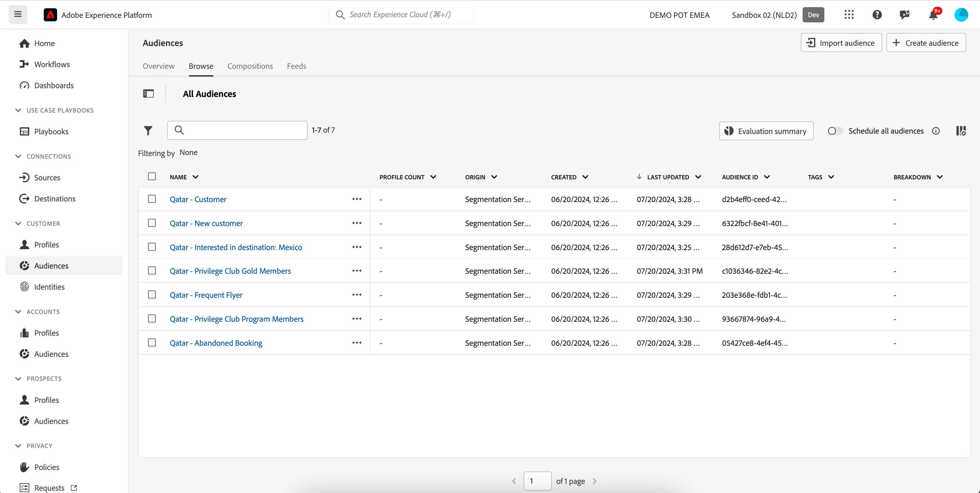Collapse the CONNECTIONS section

click(18, 156)
